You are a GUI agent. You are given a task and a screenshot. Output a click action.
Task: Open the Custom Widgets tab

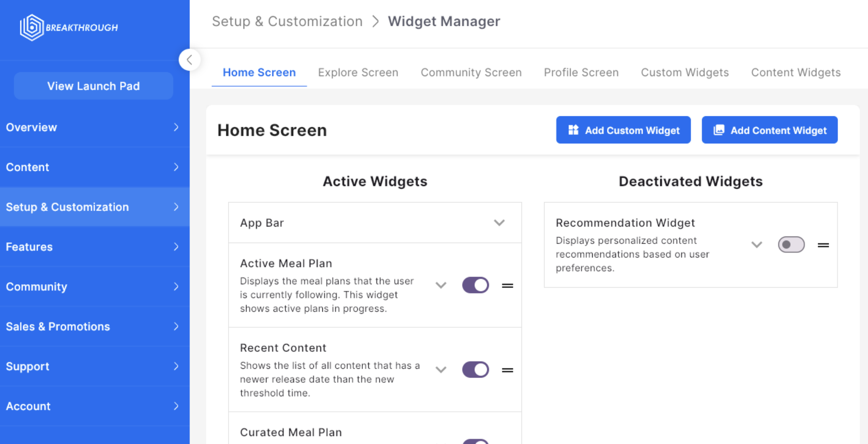(x=684, y=72)
